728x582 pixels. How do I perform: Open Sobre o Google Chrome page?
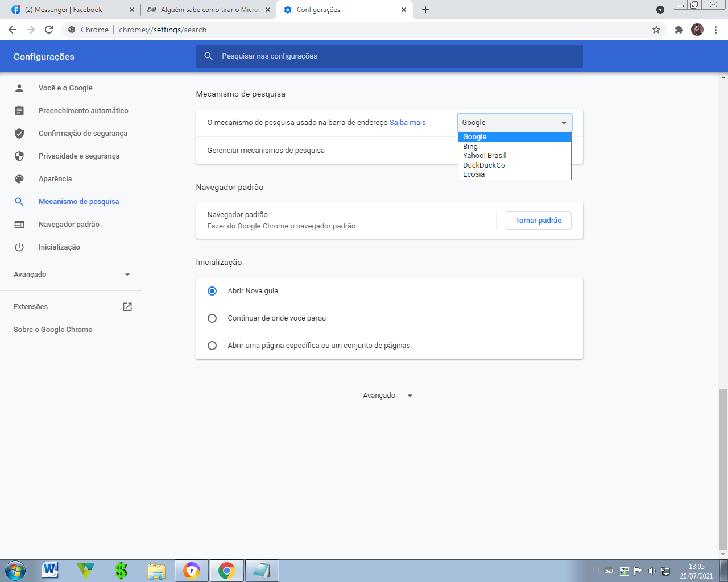[x=53, y=330]
